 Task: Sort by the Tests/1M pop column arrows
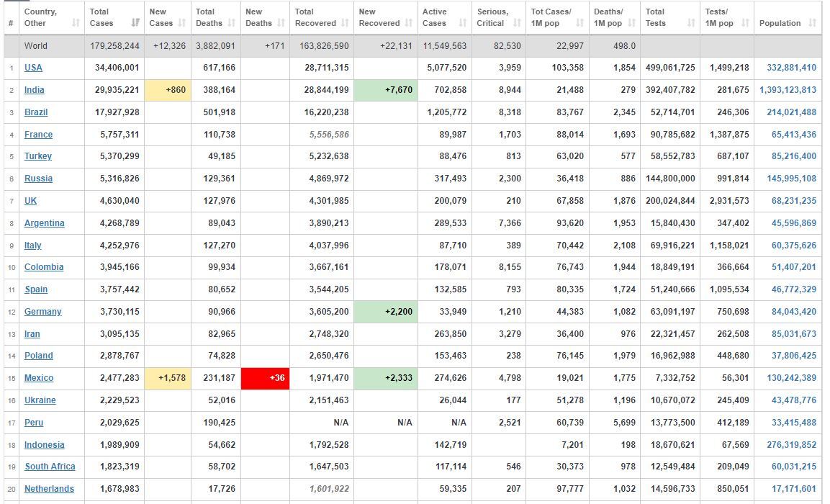[745, 23]
